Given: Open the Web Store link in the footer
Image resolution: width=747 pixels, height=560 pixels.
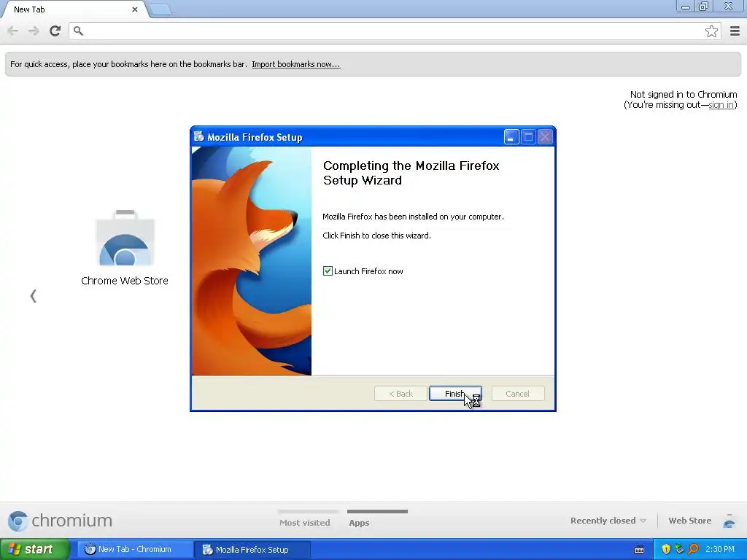Looking at the screenshot, I should tap(690, 521).
